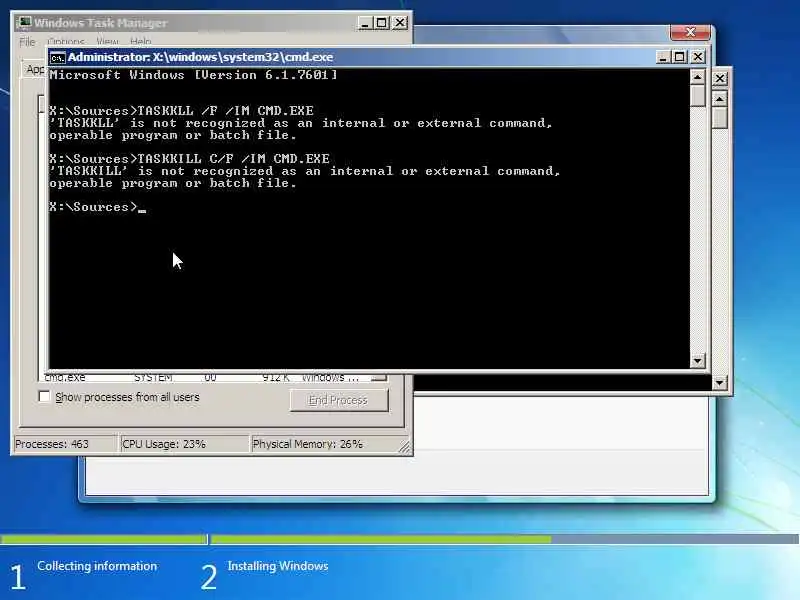Open the View menu in Task Manager
The width and height of the screenshot is (800, 600).
click(107, 41)
